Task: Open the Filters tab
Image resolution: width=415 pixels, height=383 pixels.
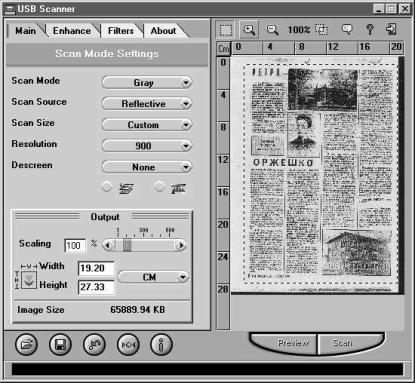Action: [121, 31]
